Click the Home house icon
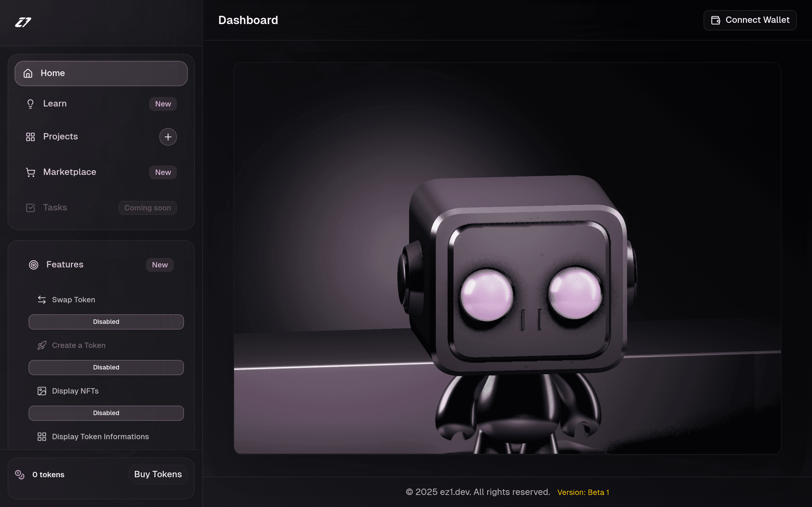This screenshot has height=507, width=812. click(x=28, y=73)
